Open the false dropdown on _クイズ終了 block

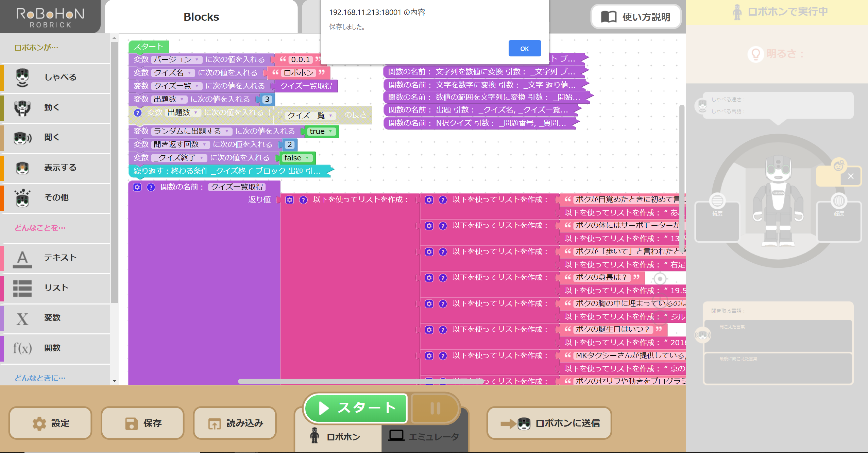[307, 158]
